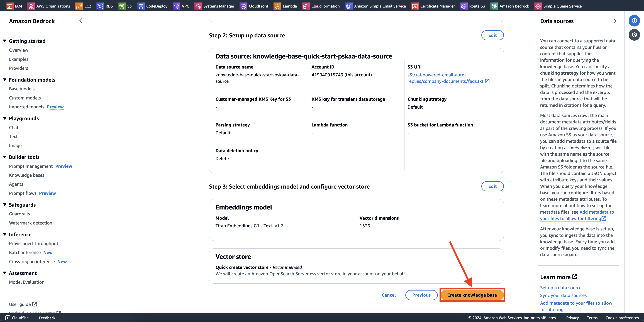Image resolution: width=644 pixels, height=322 pixels.
Task: Collapse the Inference section
Action: (5, 234)
